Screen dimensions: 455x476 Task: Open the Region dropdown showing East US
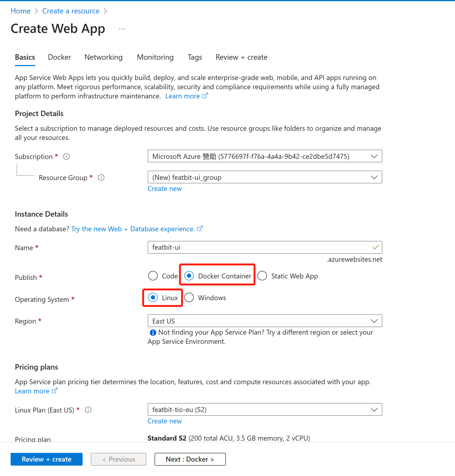tap(265, 321)
